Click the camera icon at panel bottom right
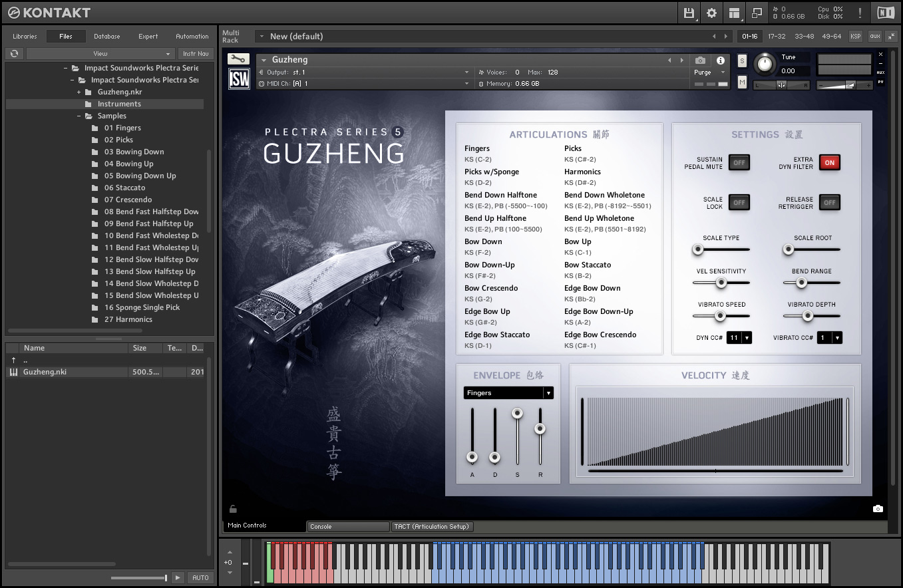The height and width of the screenshot is (588, 903). click(878, 509)
